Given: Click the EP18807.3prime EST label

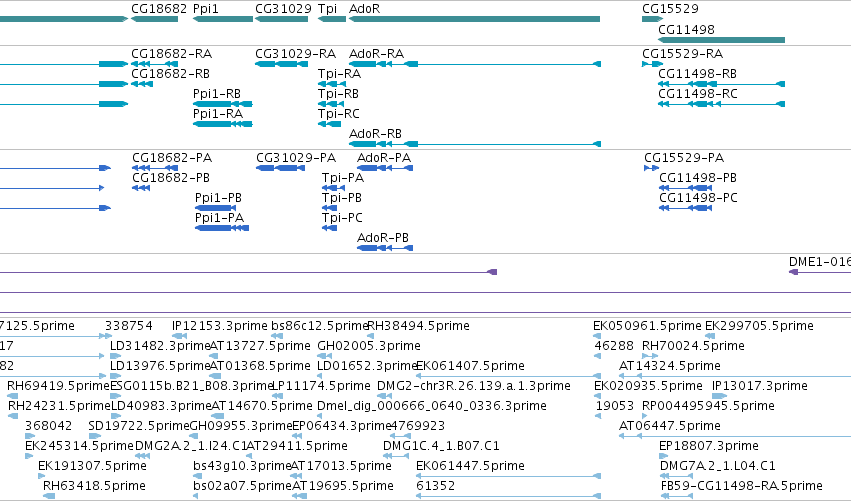Looking at the screenshot, I should 708,446.
